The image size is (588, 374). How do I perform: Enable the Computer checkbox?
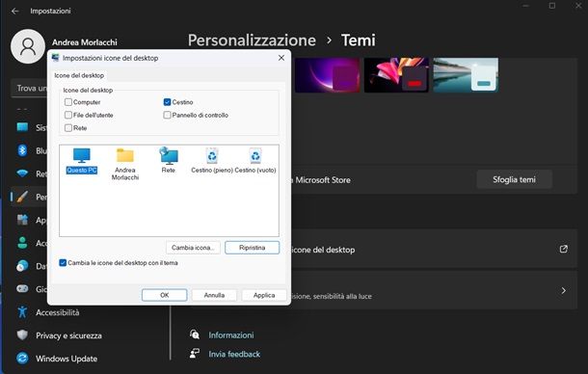pyautogui.click(x=68, y=102)
